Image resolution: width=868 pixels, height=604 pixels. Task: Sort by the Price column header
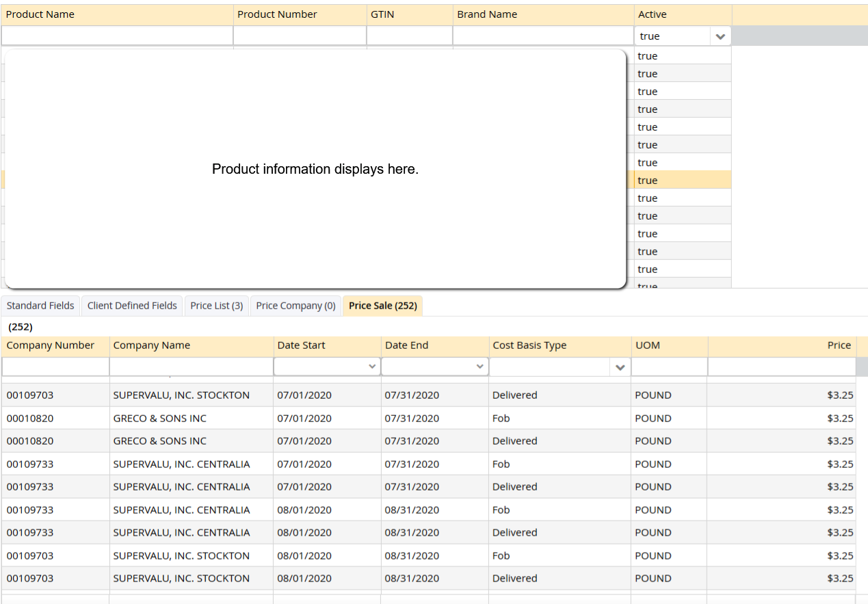[839, 345]
